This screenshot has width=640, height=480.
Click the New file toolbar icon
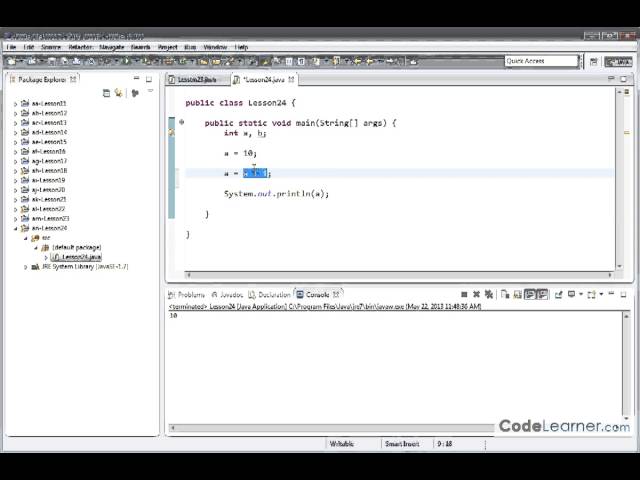[x=11, y=61]
